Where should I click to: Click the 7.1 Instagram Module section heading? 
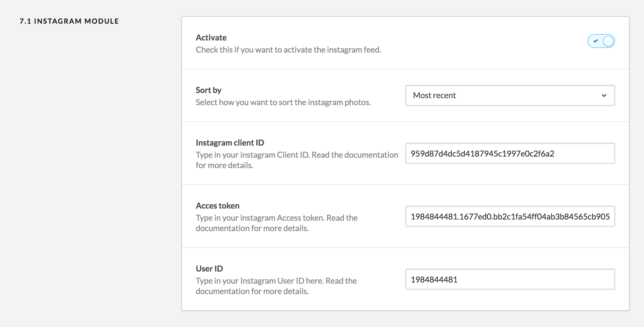coord(69,21)
